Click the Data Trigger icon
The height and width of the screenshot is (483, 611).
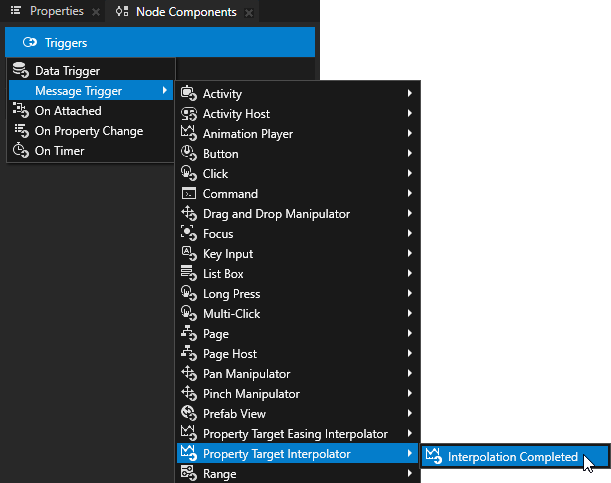tap(20, 71)
